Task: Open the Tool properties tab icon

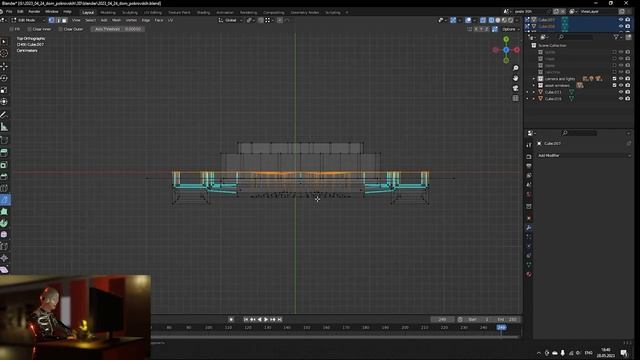Action: tap(529, 145)
